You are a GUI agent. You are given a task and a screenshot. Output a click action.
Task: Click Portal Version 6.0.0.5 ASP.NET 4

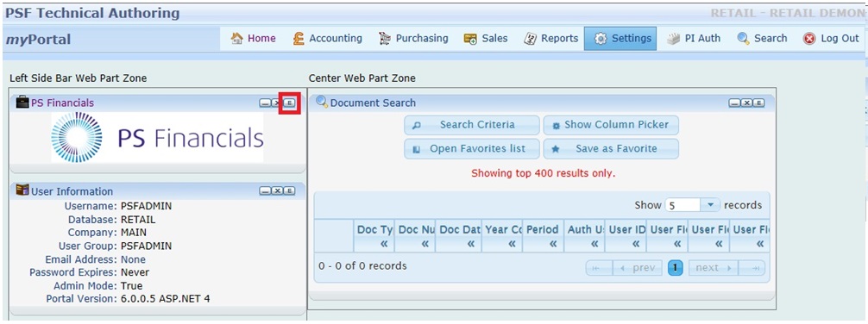(166, 299)
